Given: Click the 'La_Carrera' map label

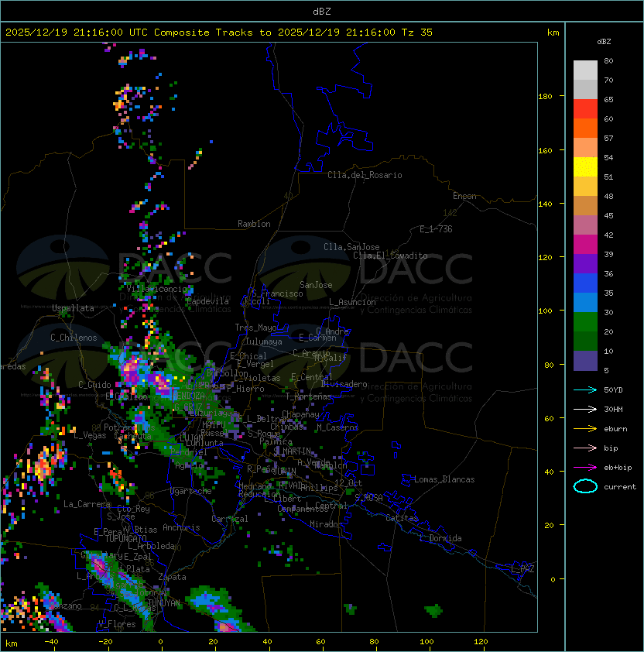Looking at the screenshot, I should point(87,504).
